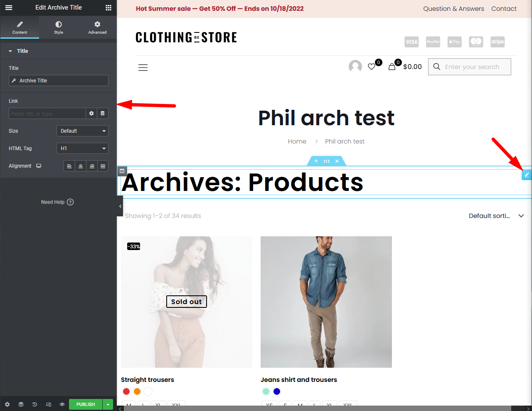Screen dimensions: 532x411
Task: Open the Straight trousers product image
Action: coord(187,302)
